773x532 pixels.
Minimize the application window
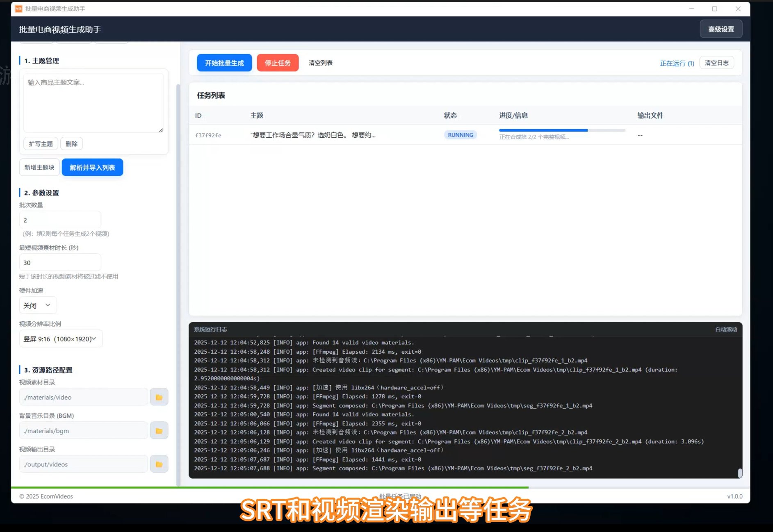[x=691, y=9]
